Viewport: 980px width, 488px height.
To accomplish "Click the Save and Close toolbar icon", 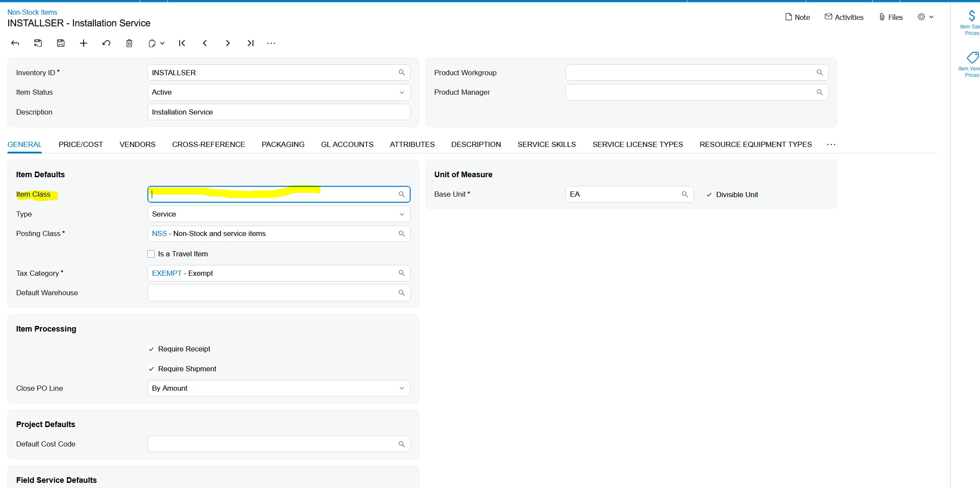I will [38, 43].
